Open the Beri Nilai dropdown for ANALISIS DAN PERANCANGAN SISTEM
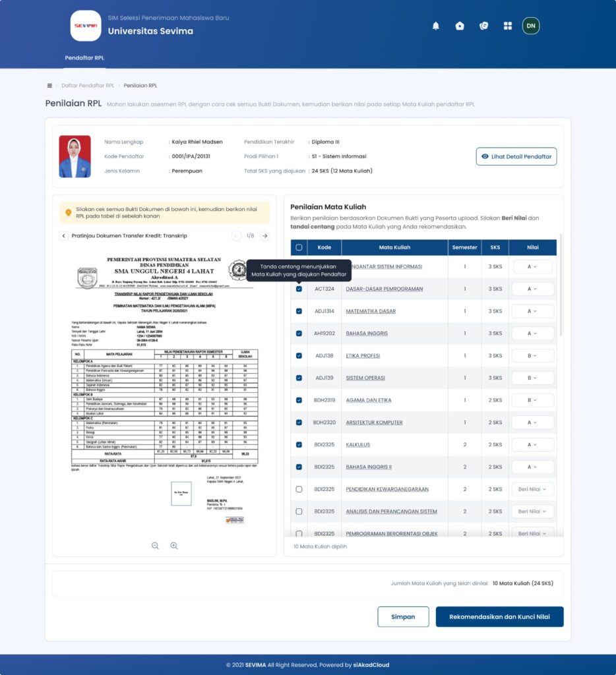The height and width of the screenshot is (675, 616). [x=532, y=511]
